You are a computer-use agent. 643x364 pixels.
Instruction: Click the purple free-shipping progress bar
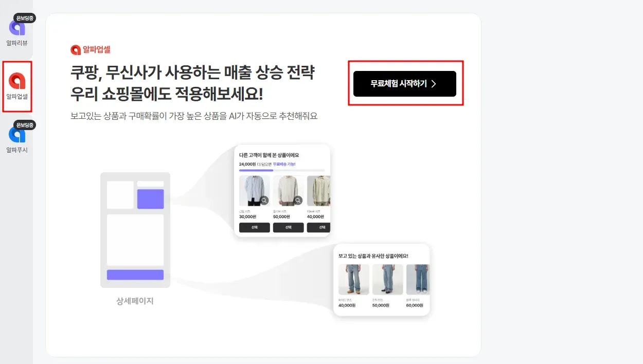tap(256, 170)
